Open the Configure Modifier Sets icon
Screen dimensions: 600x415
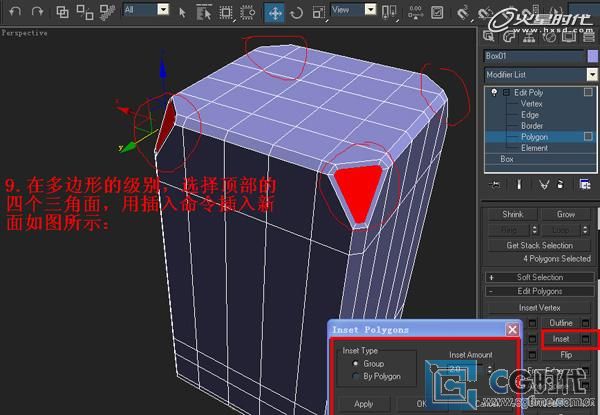pyautogui.click(x=585, y=185)
